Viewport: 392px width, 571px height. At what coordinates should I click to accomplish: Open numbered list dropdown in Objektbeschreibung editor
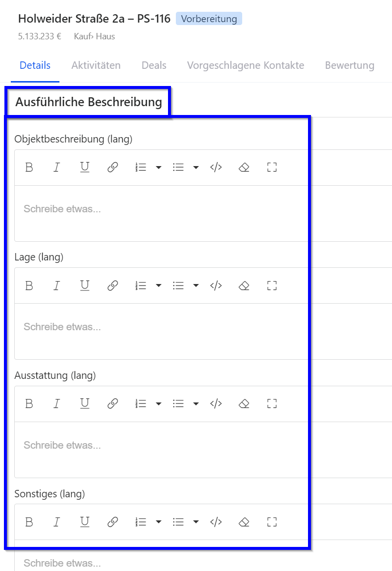tap(158, 168)
